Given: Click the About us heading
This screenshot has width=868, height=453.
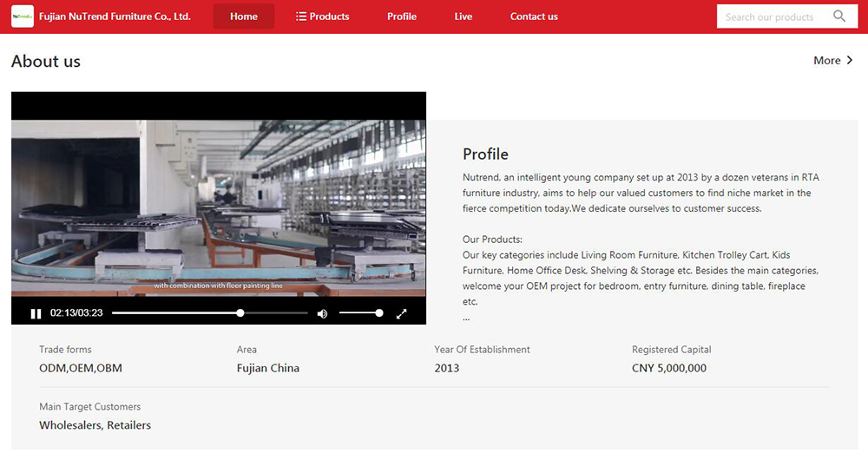Looking at the screenshot, I should pos(46,61).
